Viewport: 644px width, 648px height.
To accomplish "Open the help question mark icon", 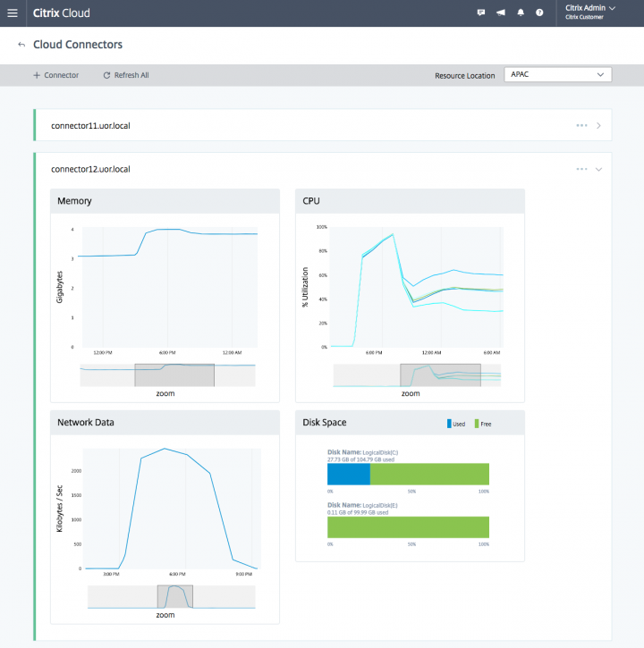I will [539, 13].
